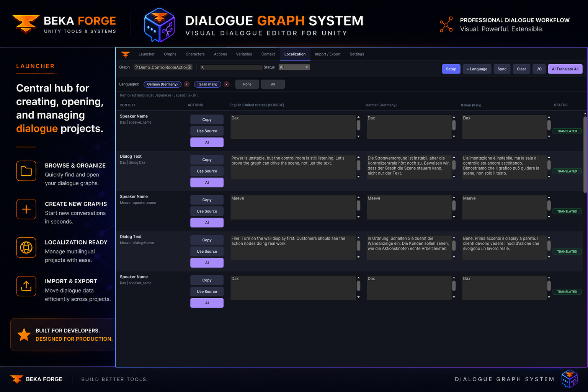Click TRANSLATED status badge of Dialog Text Dax row
The width and height of the screenshot is (588, 392).
point(567,171)
